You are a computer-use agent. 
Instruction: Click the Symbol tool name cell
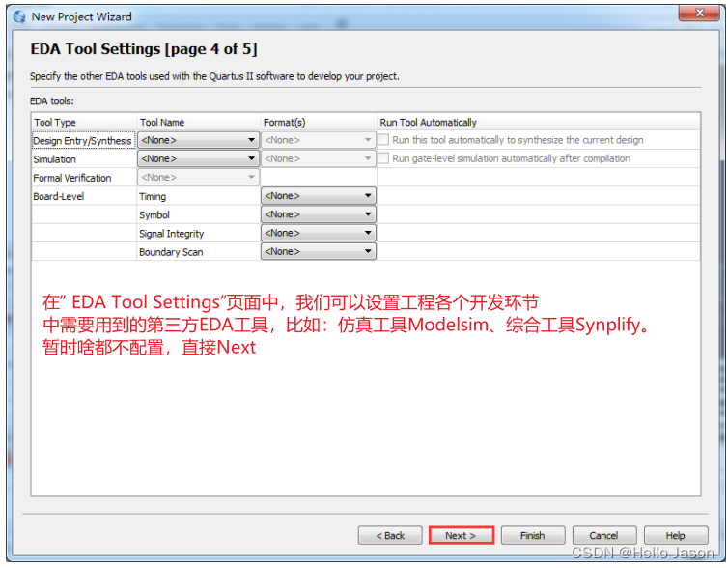click(198, 214)
